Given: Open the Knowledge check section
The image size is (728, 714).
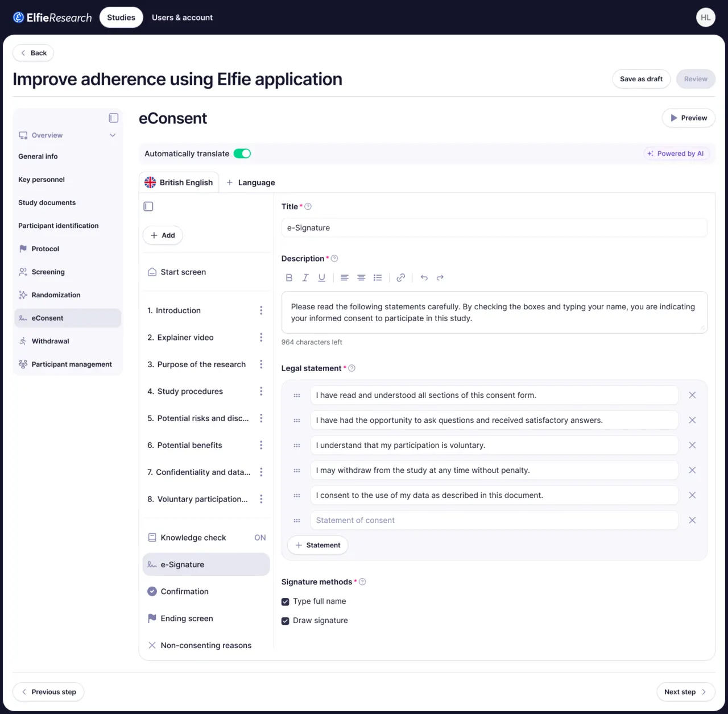Looking at the screenshot, I should click(x=206, y=538).
